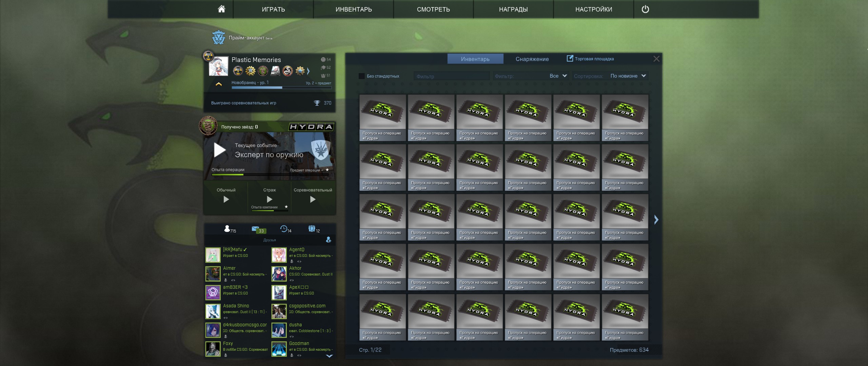Viewport: 868px width, 366px height.
Task: Click the watch eye icon under dusha
Action: pos(292,337)
